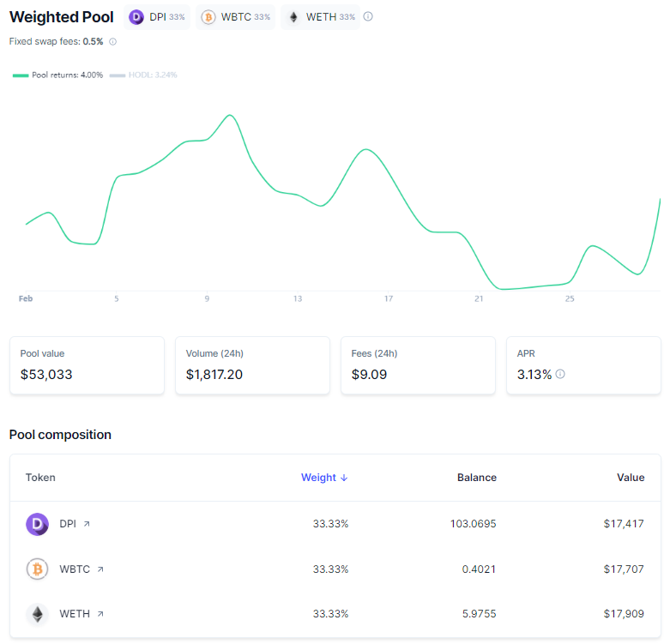Click the Value column header
Image resolution: width=670 pixels, height=644 pixels.
631,478
